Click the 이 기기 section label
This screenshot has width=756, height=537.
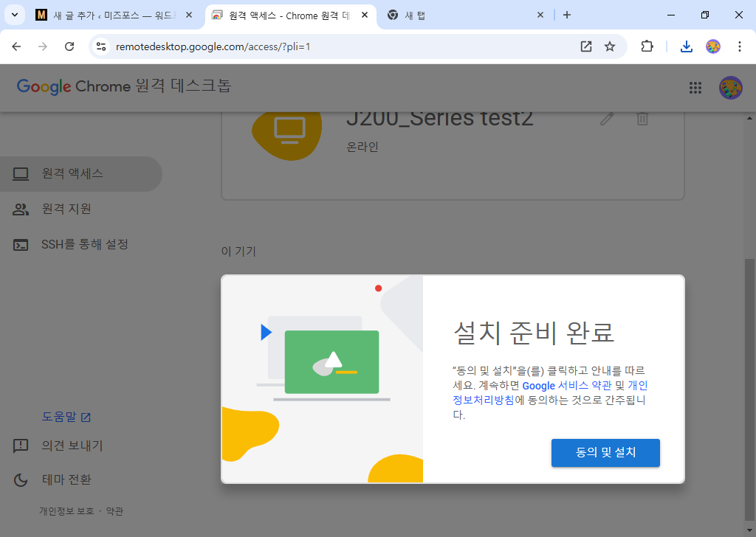238,252
